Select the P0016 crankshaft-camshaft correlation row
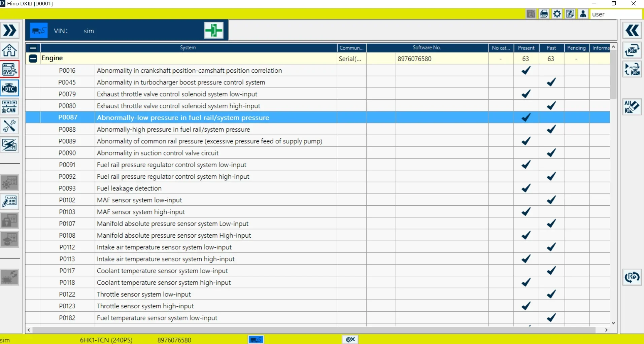The width and height of the screenshot is (644, 344). point(318,70)
